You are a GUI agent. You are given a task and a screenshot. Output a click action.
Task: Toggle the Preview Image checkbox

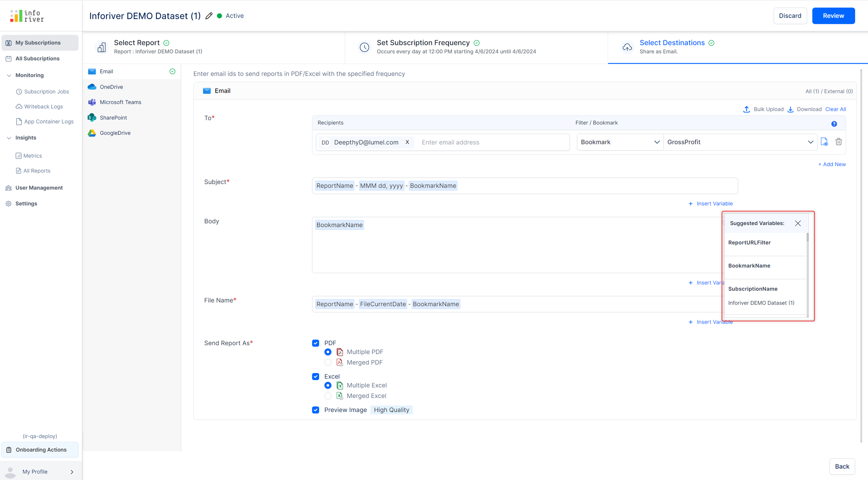click(316, 410)
